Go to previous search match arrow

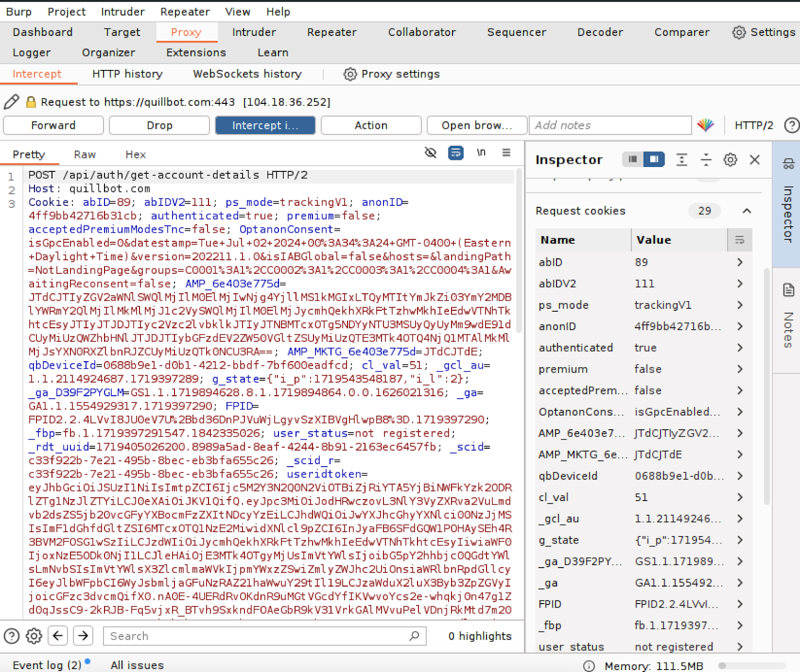58,636
